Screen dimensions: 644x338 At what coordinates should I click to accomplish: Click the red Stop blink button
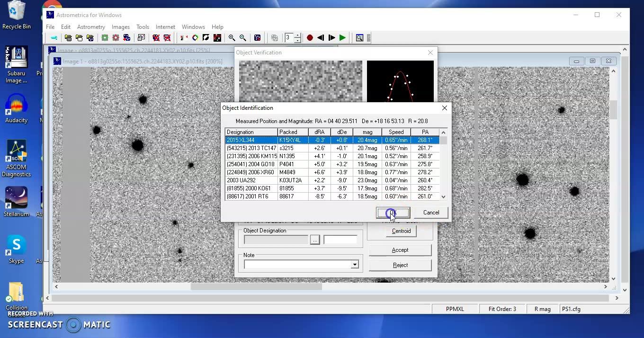pyautogui.click(x=310, y=38)
